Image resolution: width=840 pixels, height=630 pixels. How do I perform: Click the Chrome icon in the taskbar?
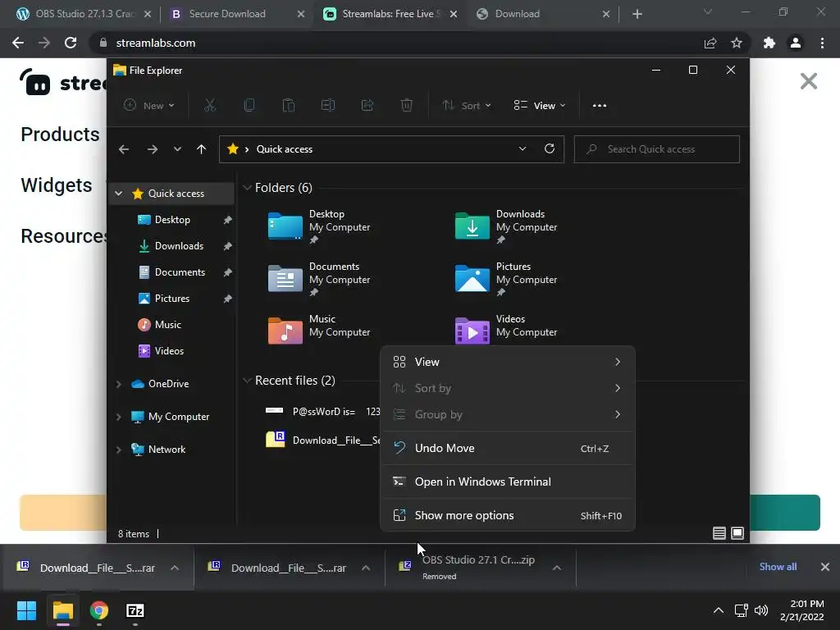(99, 610)
